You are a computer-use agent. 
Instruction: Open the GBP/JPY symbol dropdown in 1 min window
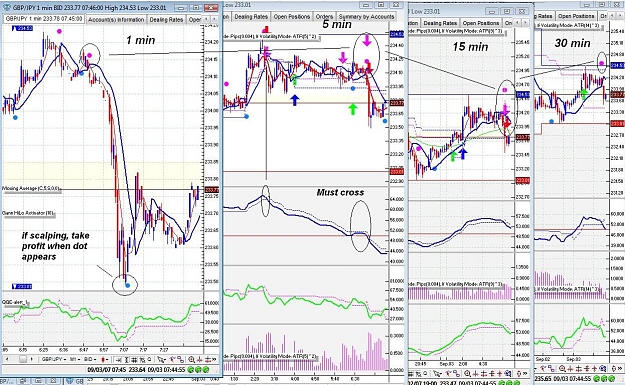click(54, 359)
